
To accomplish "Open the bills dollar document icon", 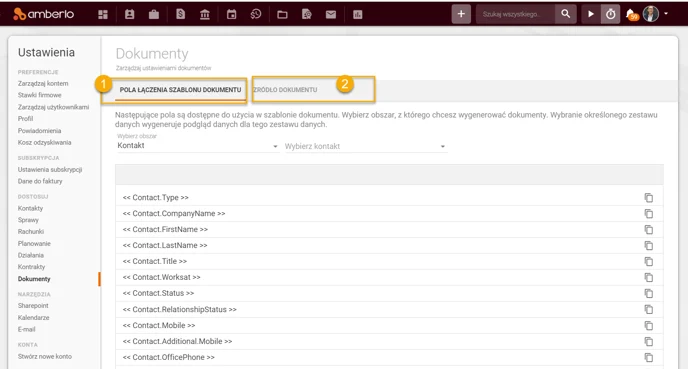I will (180, 14).
